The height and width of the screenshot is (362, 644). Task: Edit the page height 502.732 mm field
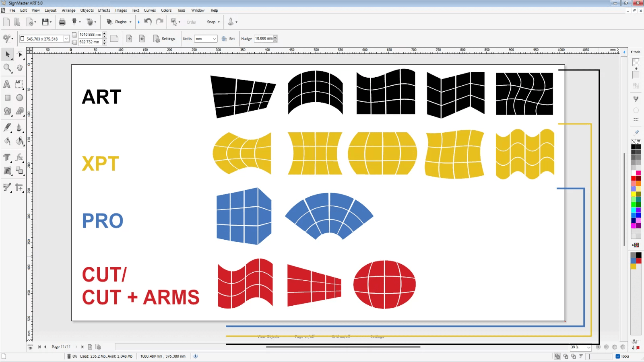click(x=90, y=42)
